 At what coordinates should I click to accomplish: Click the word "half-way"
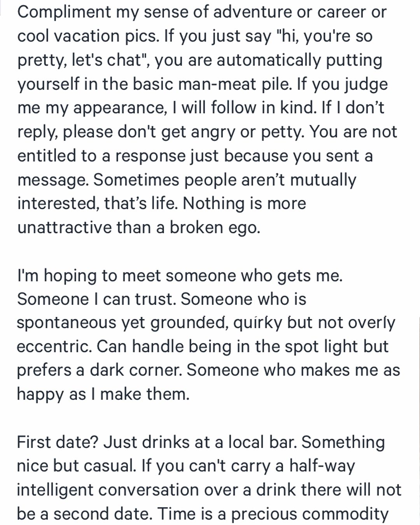pyautogui.click(x=322, y=466)
